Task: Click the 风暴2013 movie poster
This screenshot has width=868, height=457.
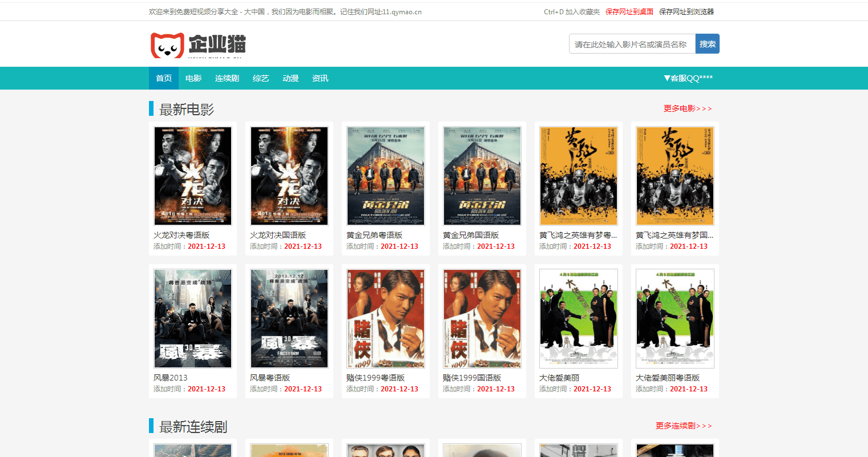Action: (x=193, y=318)
